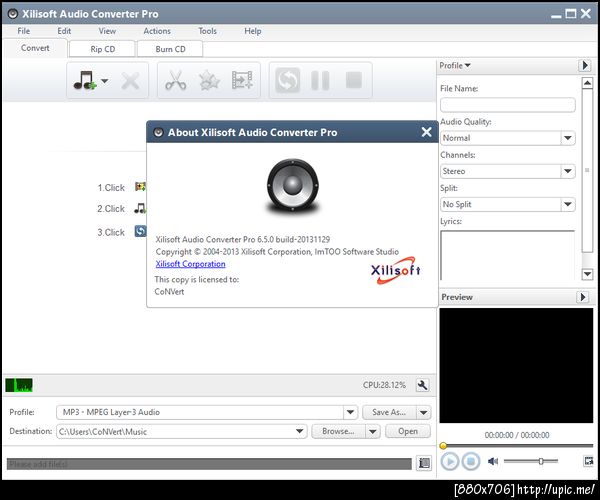Image resolution: width=600 pixels, height=500 pixels.
Task: Click inside the Lyrics text box
Action: [507, 255]
